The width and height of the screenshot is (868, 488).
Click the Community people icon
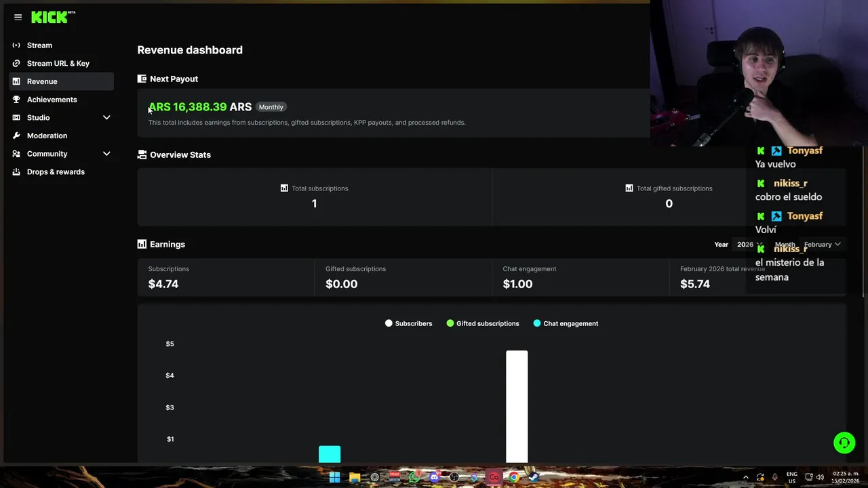16,154
